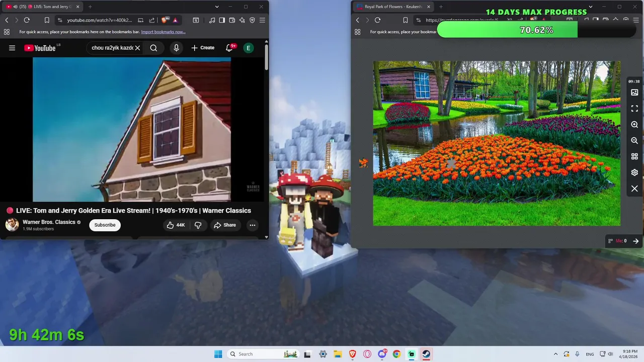
Task: Click the YouTube search magnifier button
Action: [153, 48]
